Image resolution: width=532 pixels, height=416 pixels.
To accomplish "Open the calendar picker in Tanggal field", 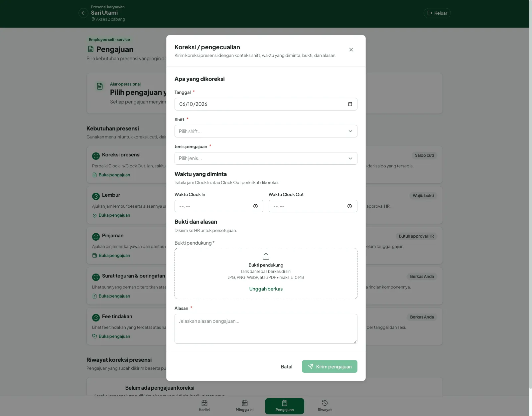I will click(350, 104).
